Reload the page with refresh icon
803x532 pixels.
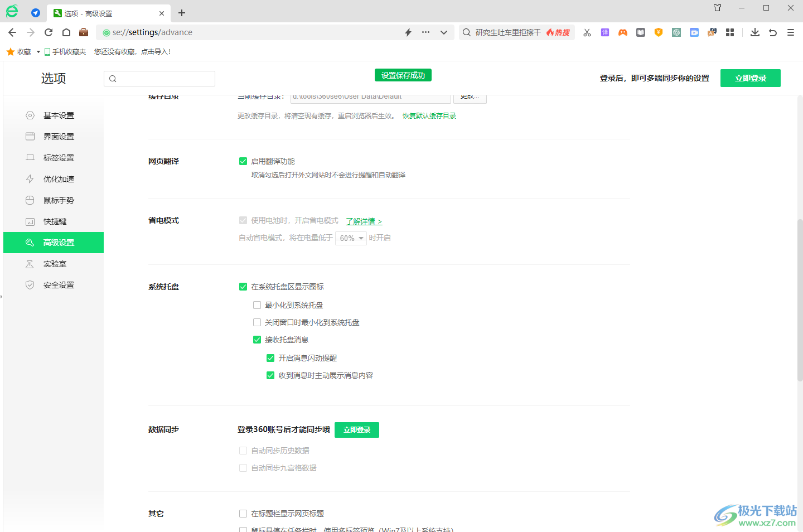[49, 32]
